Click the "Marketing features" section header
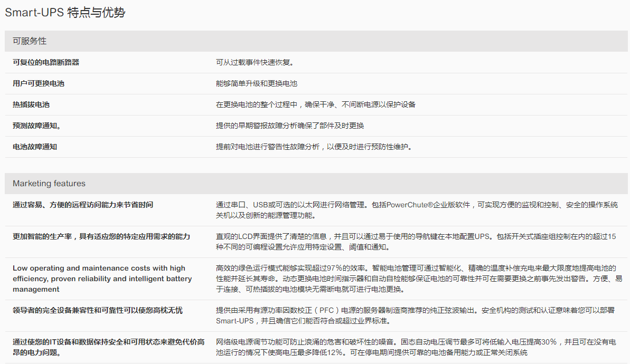This screenshot has height=364, width=630. click(49, 184)
